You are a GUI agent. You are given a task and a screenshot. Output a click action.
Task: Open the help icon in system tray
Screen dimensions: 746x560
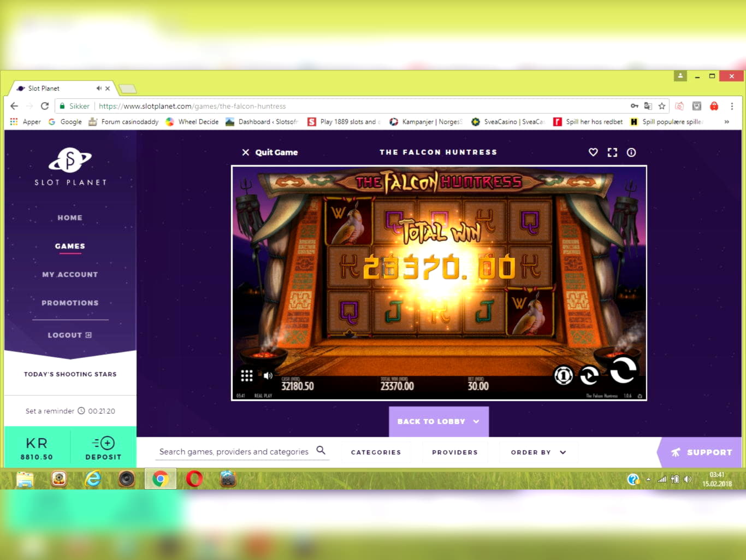633,479
